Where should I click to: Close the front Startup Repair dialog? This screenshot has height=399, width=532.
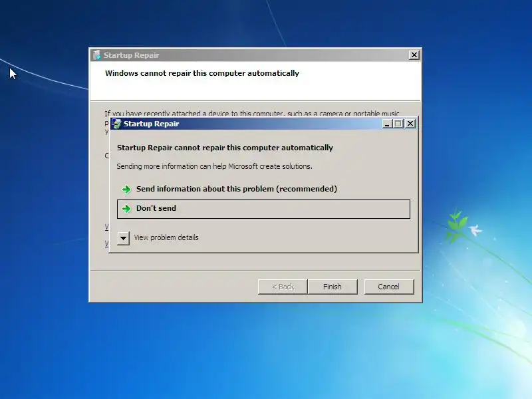click(x=410, y=124)
